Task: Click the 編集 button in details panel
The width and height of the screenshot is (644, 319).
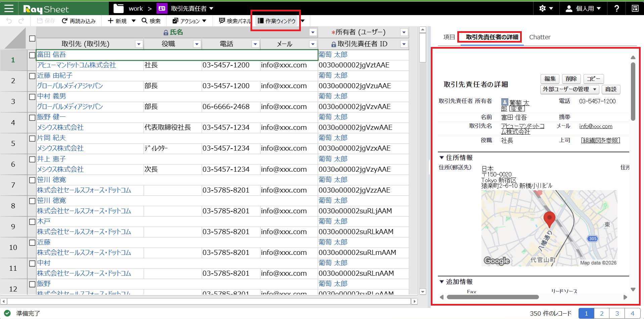Action: coord(550,78)
